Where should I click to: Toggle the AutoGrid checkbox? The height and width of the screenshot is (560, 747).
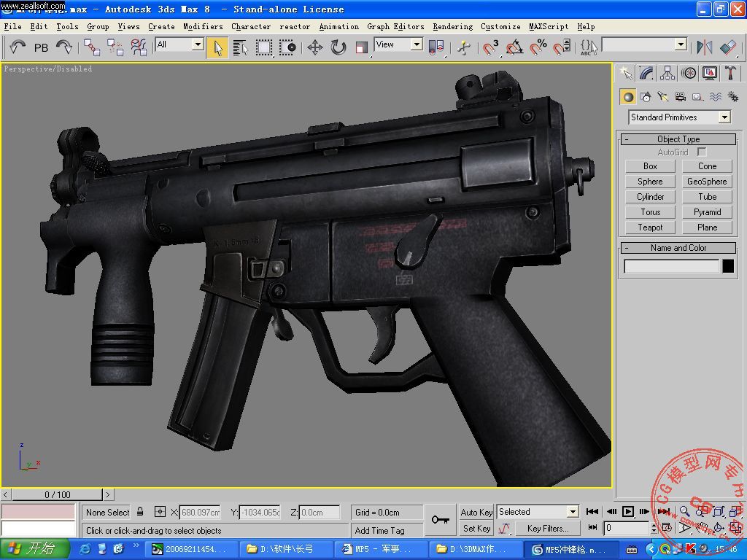702,152
